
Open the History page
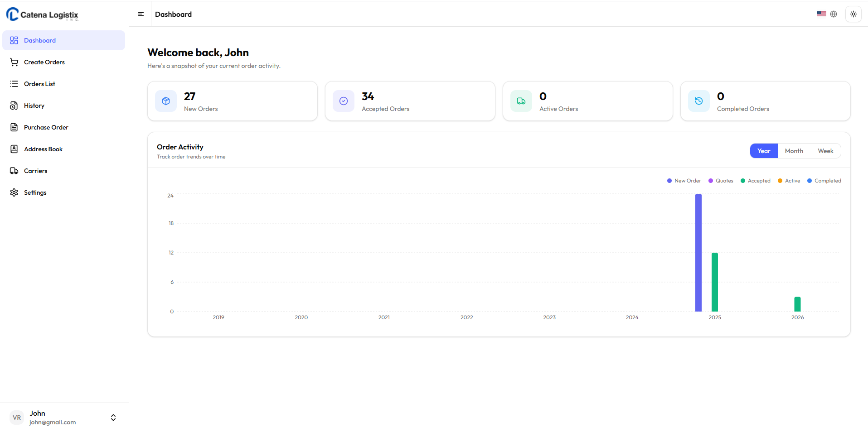click(64, 106)
